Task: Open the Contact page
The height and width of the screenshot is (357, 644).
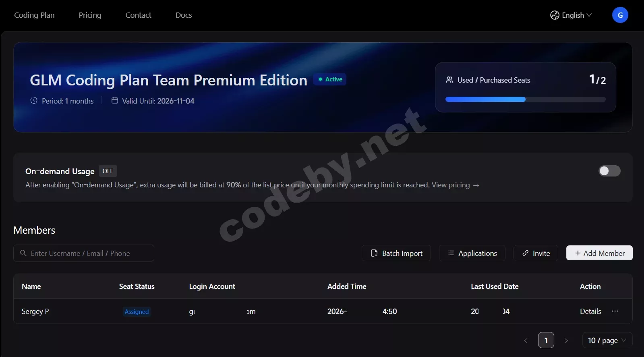Action: click(138, 15)
